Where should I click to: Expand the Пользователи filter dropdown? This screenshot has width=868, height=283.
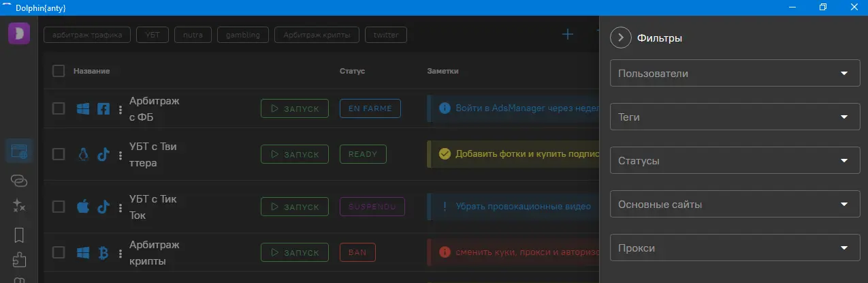click(735, 73)
